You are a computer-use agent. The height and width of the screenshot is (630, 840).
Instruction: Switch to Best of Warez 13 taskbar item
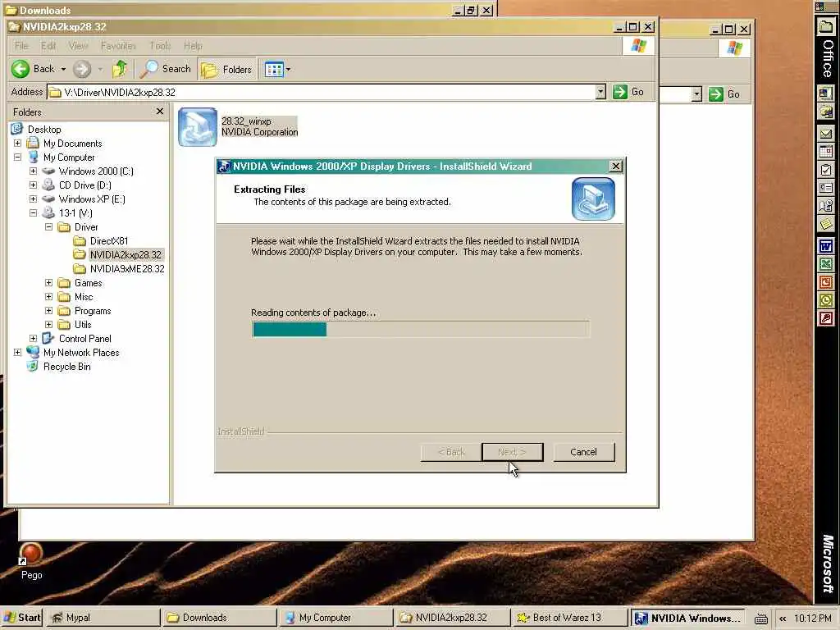568,618
